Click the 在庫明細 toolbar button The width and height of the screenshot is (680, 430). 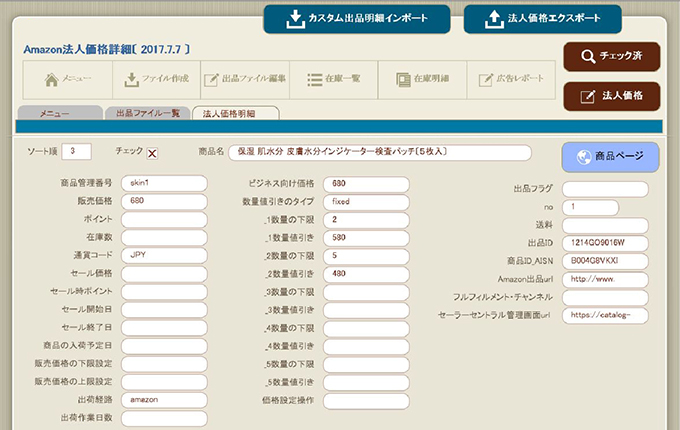[422, 80]
